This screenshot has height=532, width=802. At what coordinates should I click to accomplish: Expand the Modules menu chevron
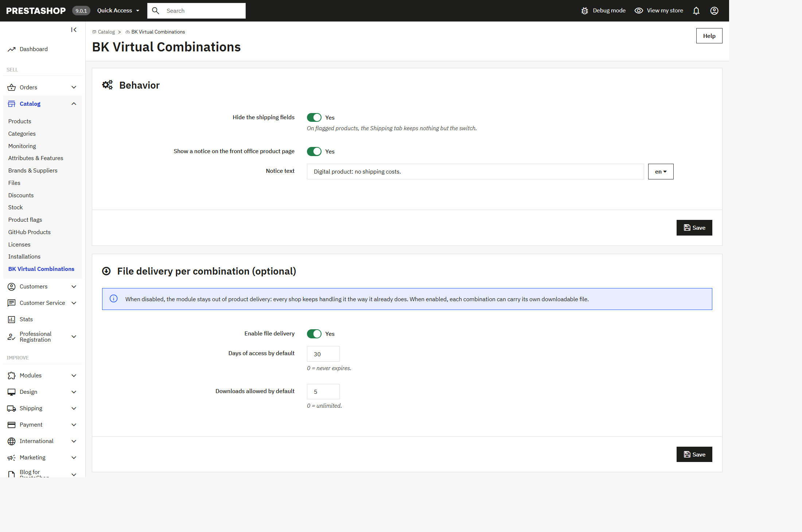pos(74,376)
